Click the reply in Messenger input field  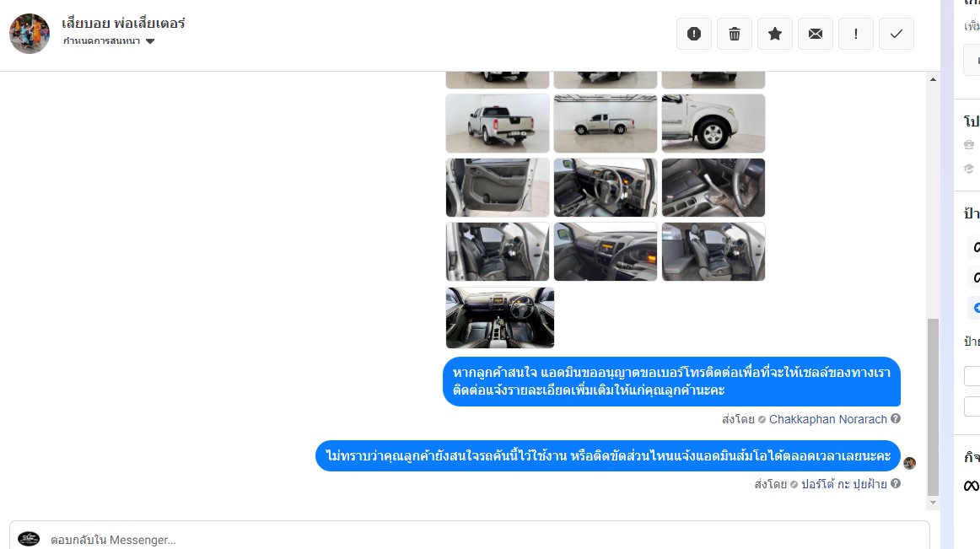coord(470,538)
